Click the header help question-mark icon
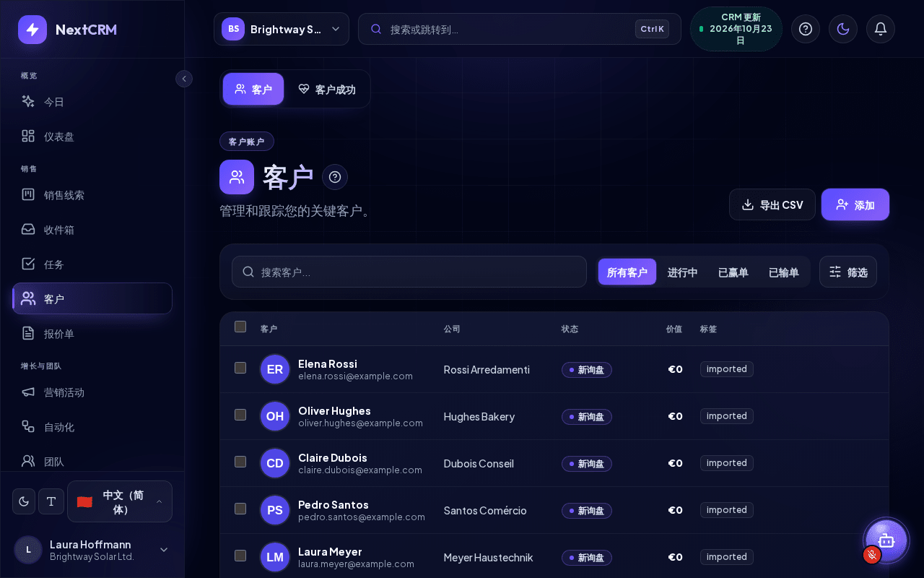The width and height of the screenshot is (924, 578). 806,29
